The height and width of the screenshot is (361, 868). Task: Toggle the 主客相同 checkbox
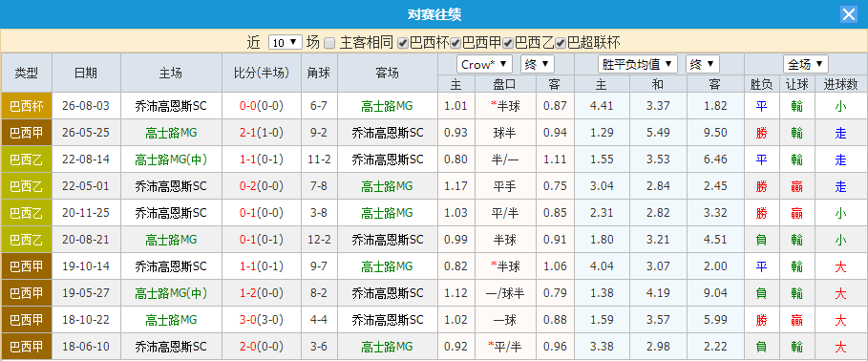[x=329, y=43]
